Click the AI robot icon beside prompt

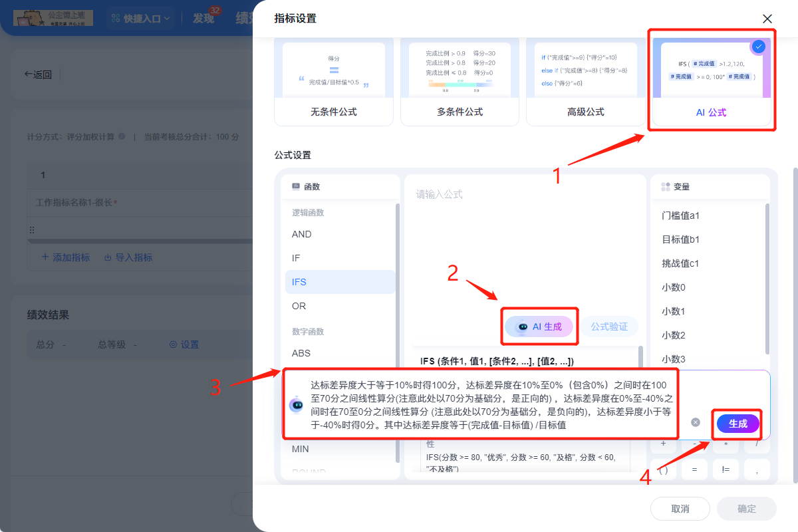(x=296, y=404)
